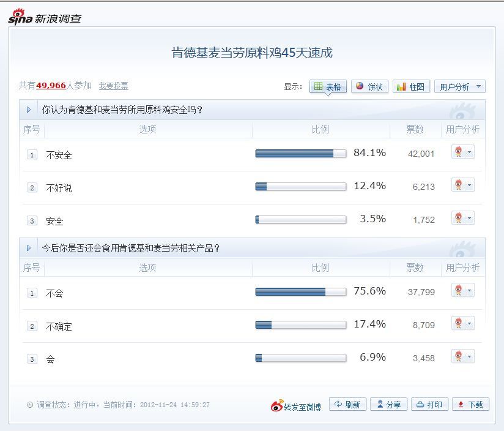
Task: Click the 调查状态: 进行中 status text
Action: coord(66,405)
